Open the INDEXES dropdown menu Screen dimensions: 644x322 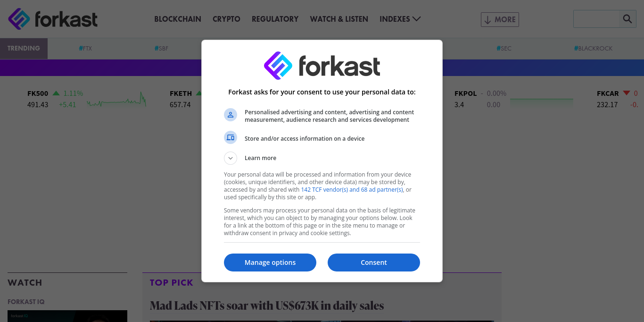400,19
